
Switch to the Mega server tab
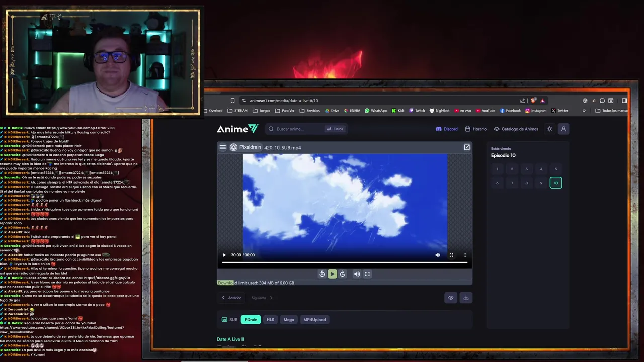tap(289, 320)
